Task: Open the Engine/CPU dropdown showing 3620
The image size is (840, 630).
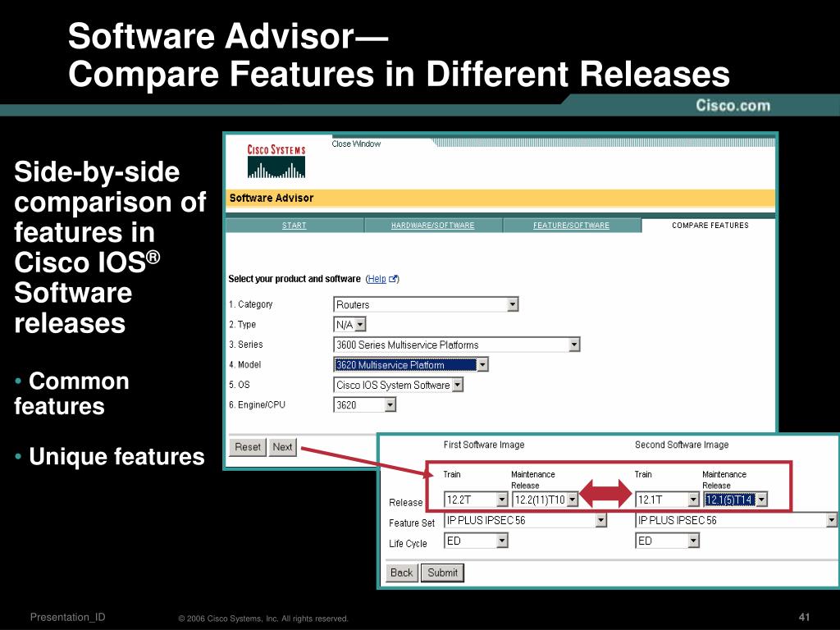Action: [364, 405]
